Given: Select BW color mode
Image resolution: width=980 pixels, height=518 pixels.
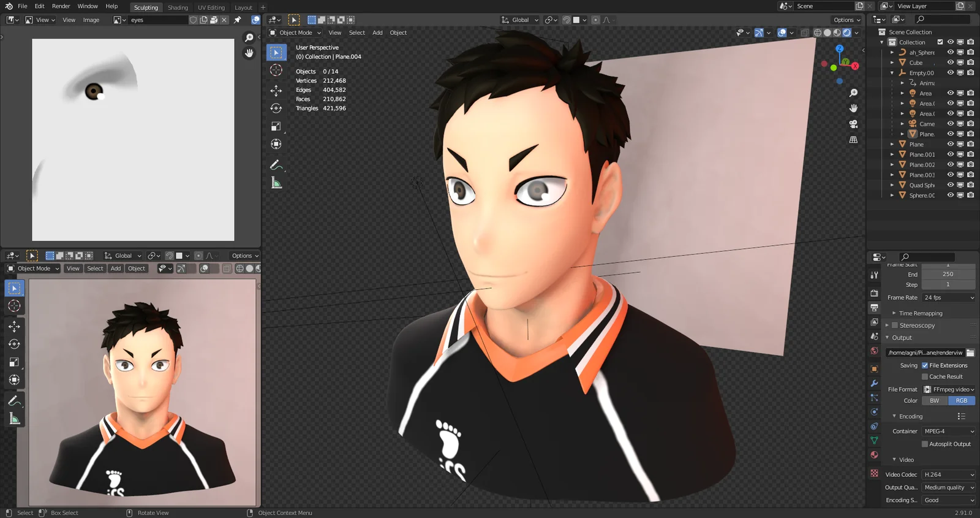Looking at the screenshot, I should pos(935,401).
